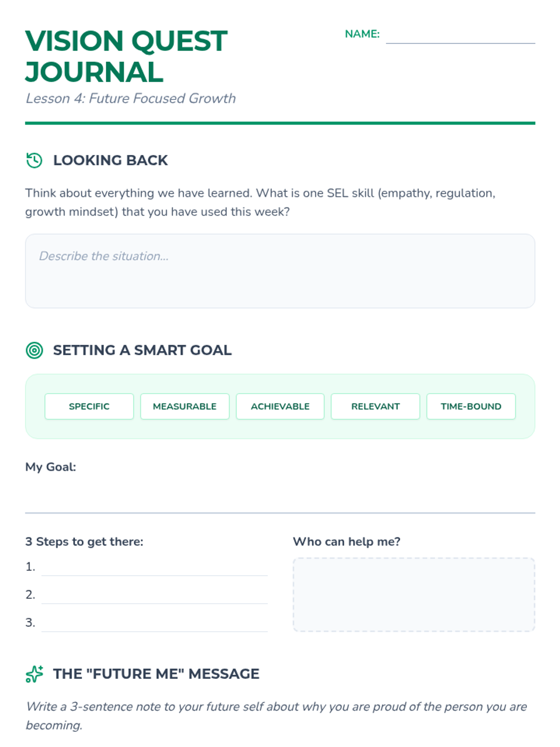Click the sparkles icon beside Future Me Message
Screen dimensions: 560x747
click(34, 674)
